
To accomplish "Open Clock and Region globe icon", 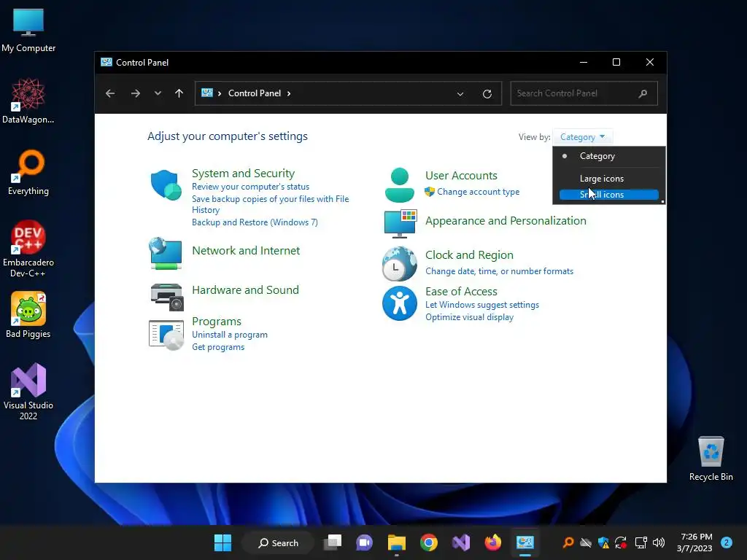I will 399,263.
